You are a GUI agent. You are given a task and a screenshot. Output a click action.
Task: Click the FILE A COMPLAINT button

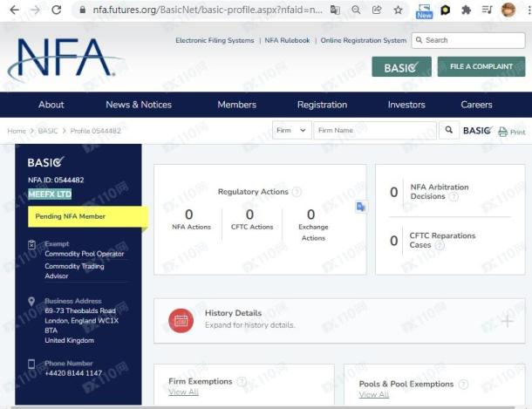481,66
